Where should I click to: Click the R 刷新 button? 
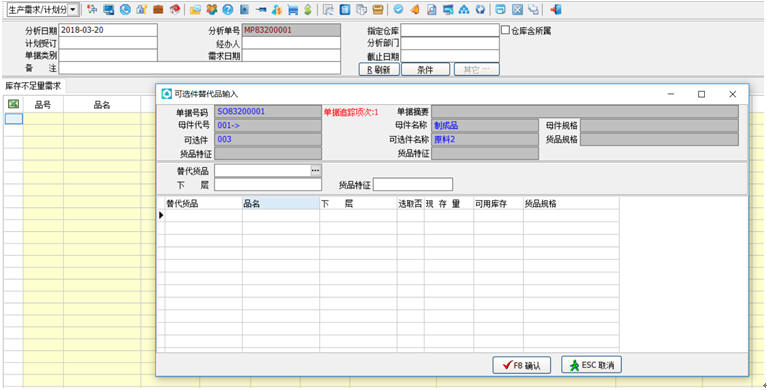(x=379, y=69)
